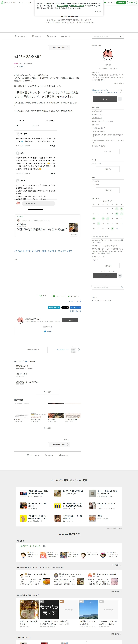The width and height of the screenshot is (138, 644).
Task: Open ranked article モラハラ夫です thumbnail
Action: tap(49, 610)
